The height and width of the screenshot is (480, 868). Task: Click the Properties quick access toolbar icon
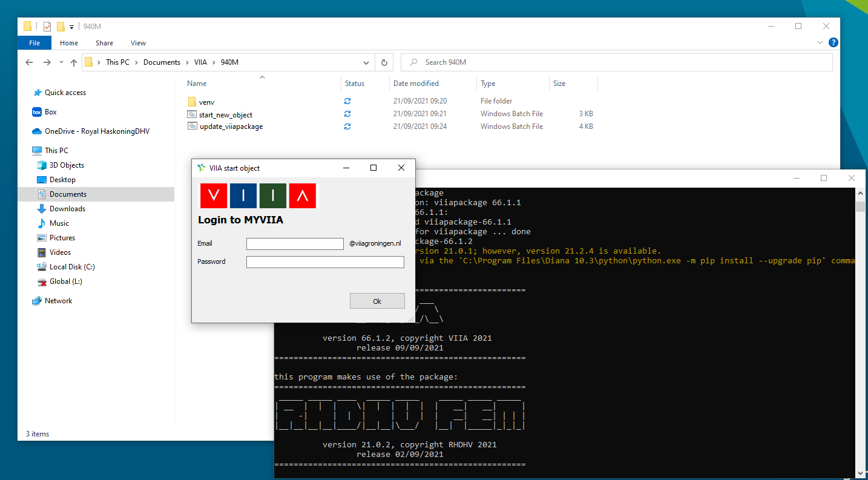tap(47, 26)
